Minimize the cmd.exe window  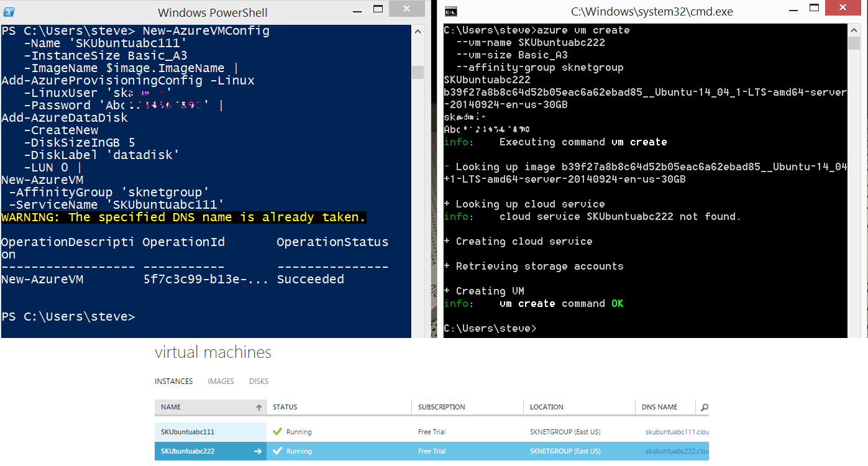(x=793, y=12)
